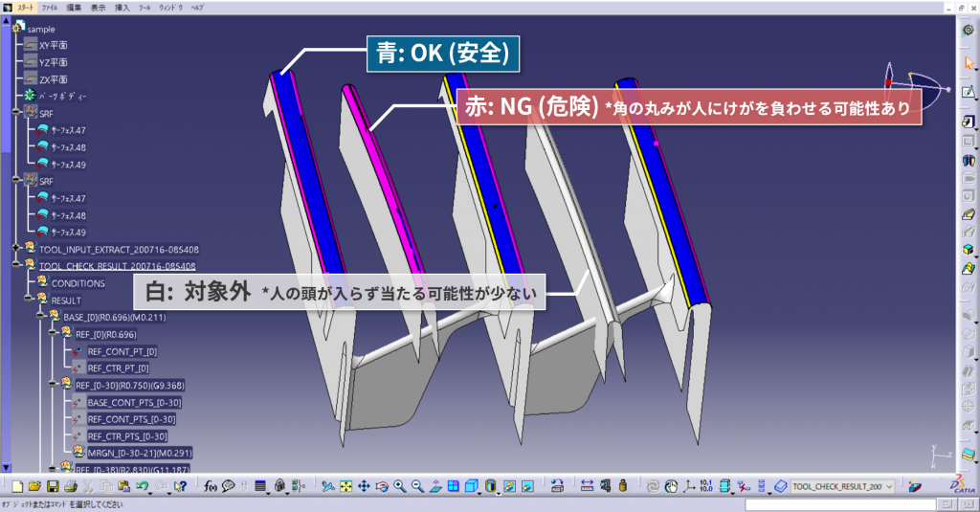Select the orange Select arrow tool
The width and height of the screenshot is (980, 512).
(x=969, y=63)
